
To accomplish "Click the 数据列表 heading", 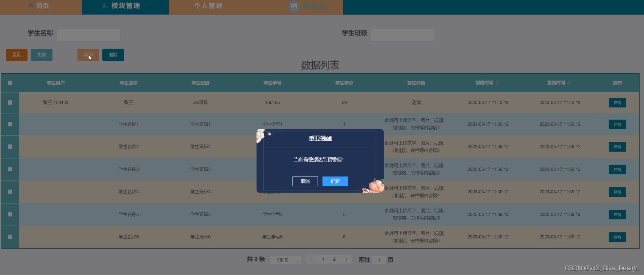I will [320, 65].
